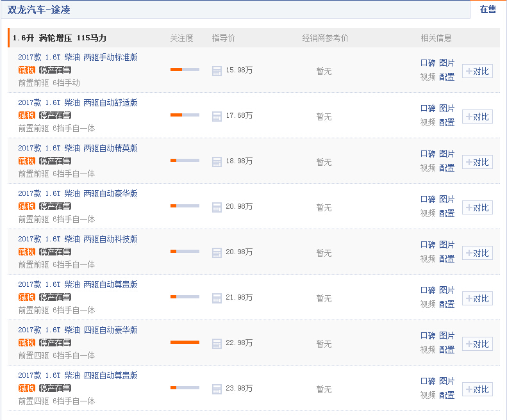
Task: Open 2017款 1.6T 柴油 两驱自动科技版 link
Action: coord(78,239)
